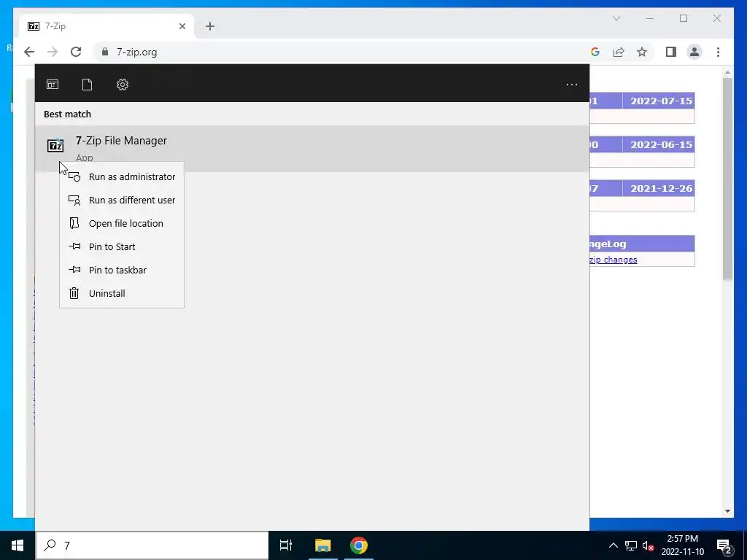Toggle Chrome side panel
The image size is (747, 560).
coord(671,52)
